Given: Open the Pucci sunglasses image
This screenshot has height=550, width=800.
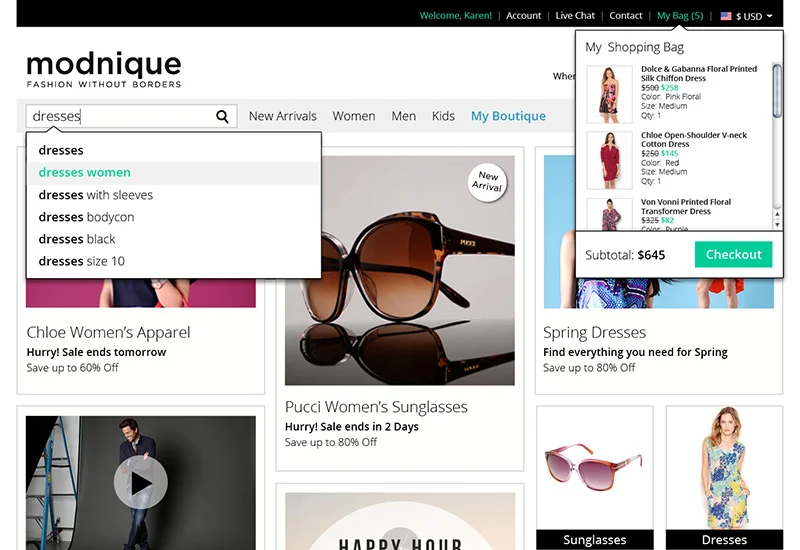Looking at the screenshot, I should click(399, 270).
